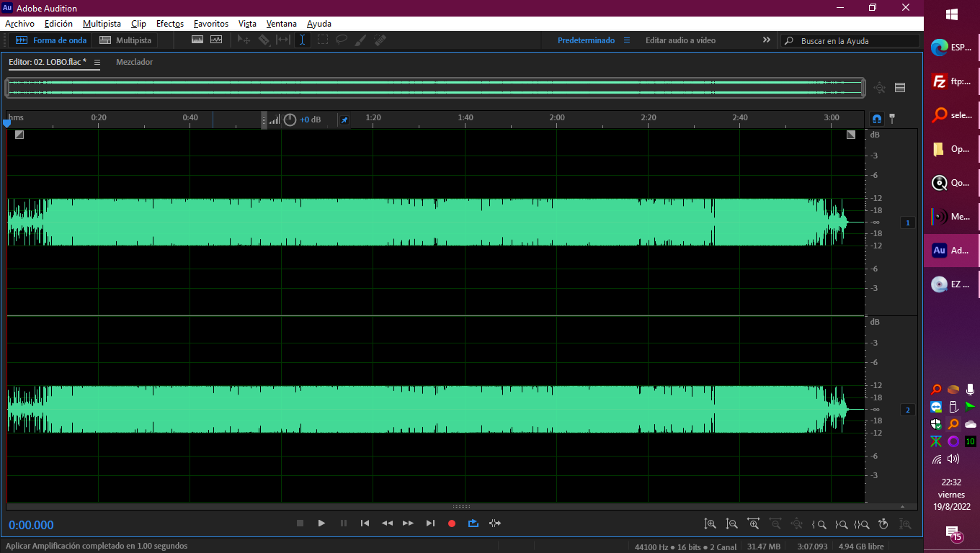Open the Windows Start menu
Screen dimensions: 980x553
[x=951, y=14]
